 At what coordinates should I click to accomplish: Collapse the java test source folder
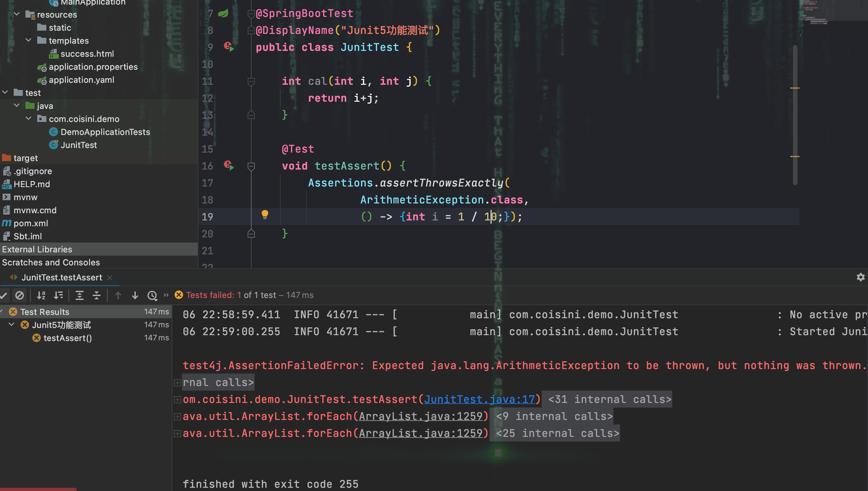click(x=17, y=105)
